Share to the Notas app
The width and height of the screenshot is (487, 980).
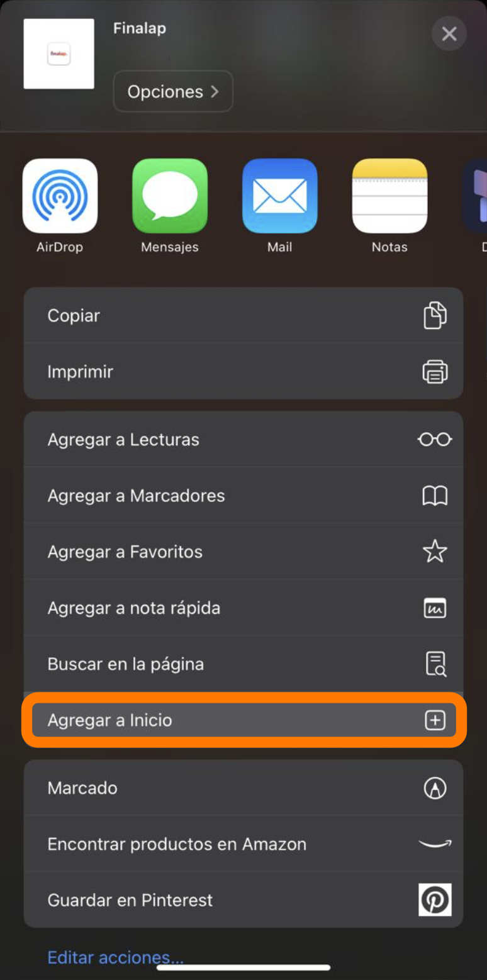pyautogui.click(x=389, y=196)
